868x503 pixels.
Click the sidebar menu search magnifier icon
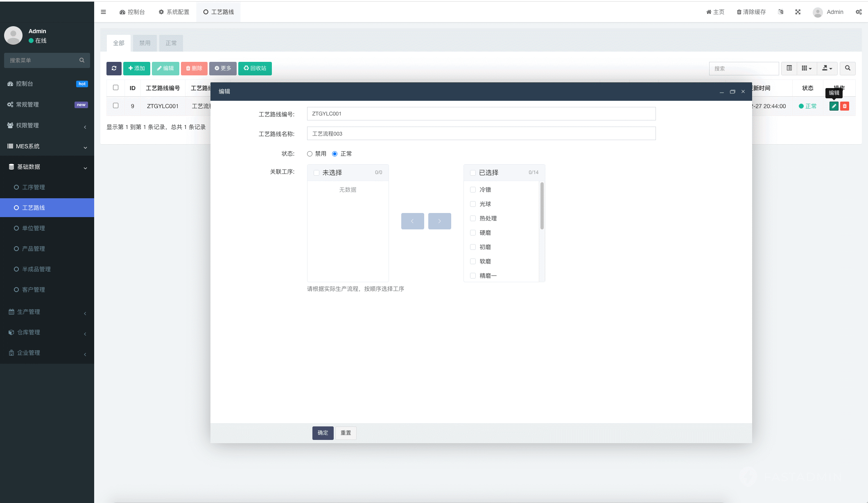click(x=82, y=60)
